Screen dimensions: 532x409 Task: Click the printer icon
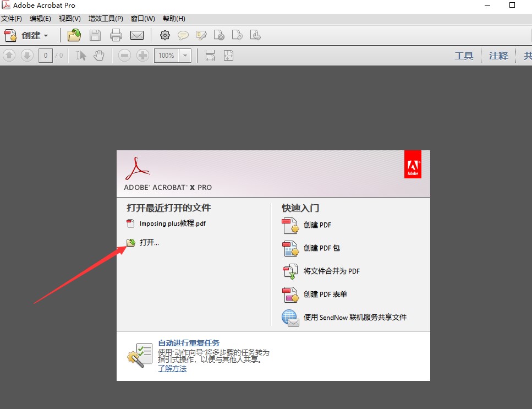[116, 35]
